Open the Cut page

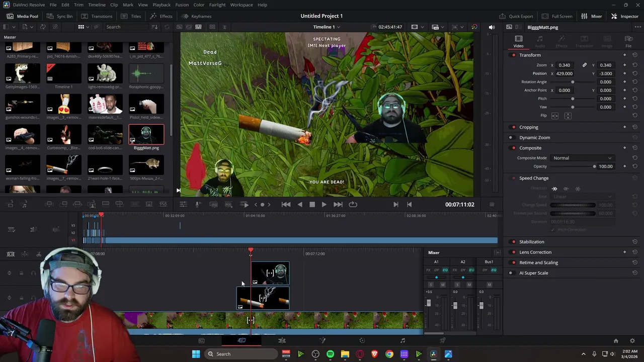tap(242, 340)
